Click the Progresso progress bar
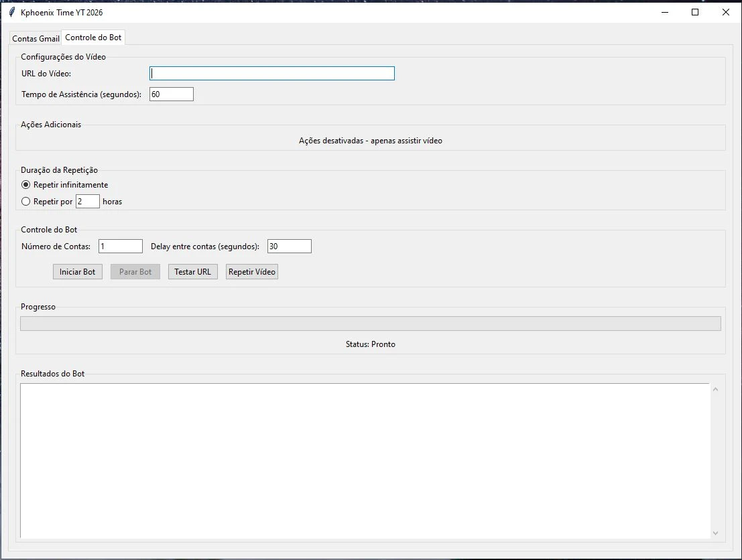The width and height of the screenshot is (742, 560). pos(370,324)
